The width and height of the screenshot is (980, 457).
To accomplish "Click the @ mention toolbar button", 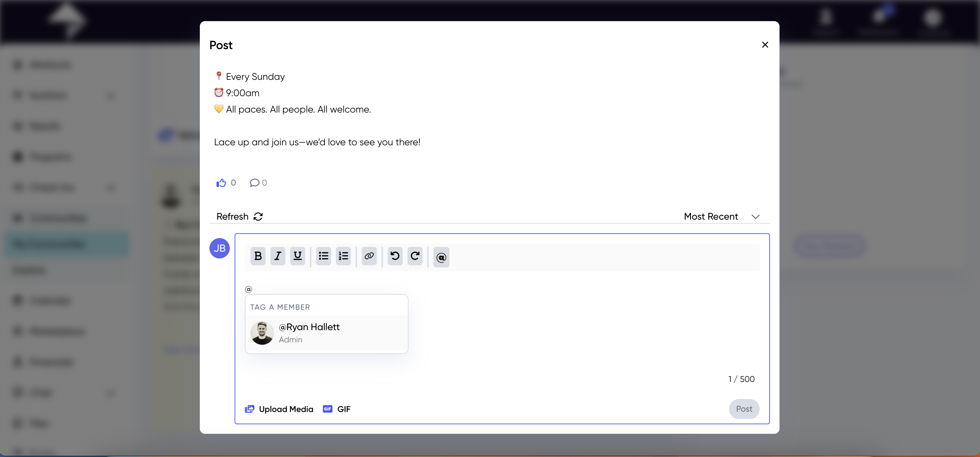I will (x=441, y=257).
